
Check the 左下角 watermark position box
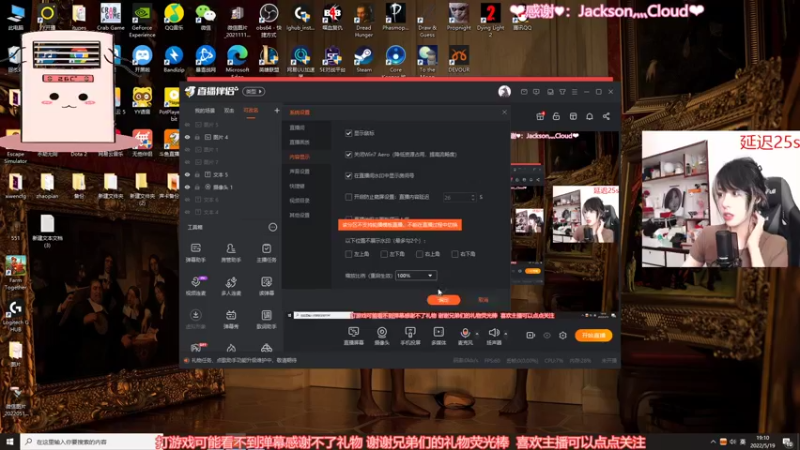click(x=384, y=254)
